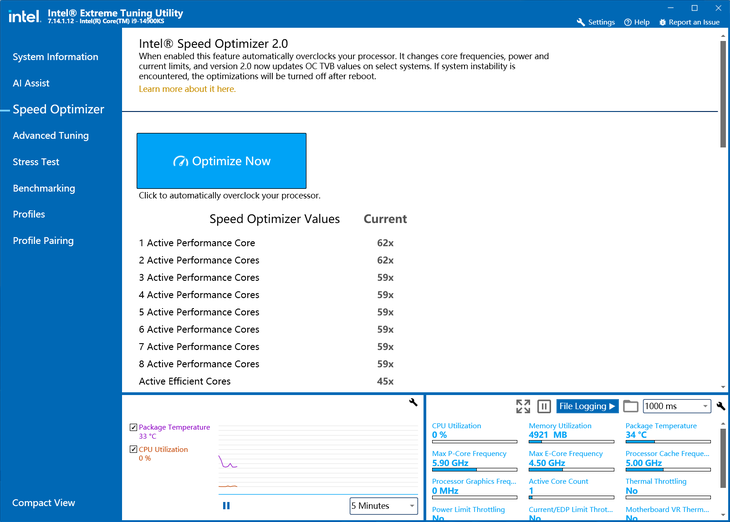
Task: Select Speed Optimizer in sidebar
Action: click(58, 109)
